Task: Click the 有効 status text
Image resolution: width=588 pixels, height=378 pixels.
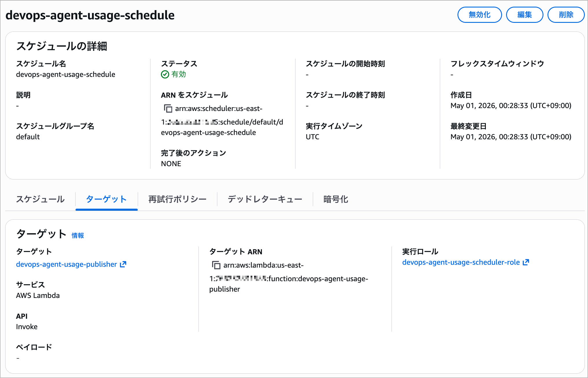Action: (179, 74)
